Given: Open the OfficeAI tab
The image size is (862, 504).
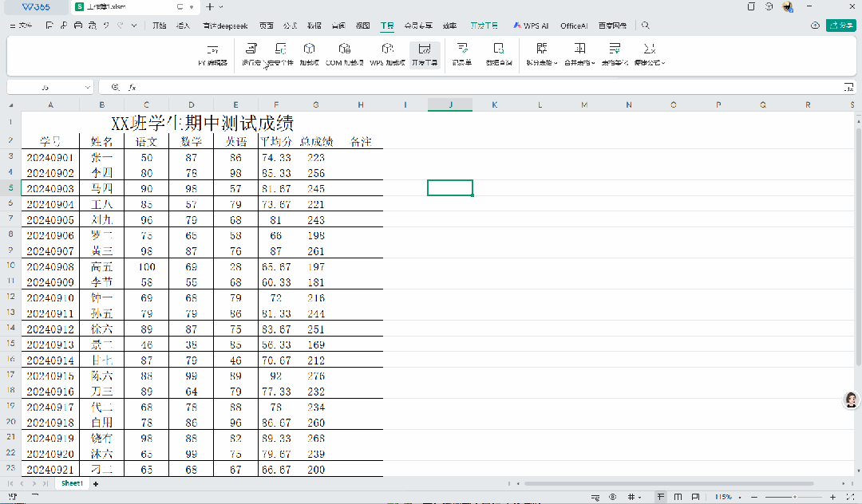Looking at the screenshot, I should pyautogui.click(x=573, y=26).
